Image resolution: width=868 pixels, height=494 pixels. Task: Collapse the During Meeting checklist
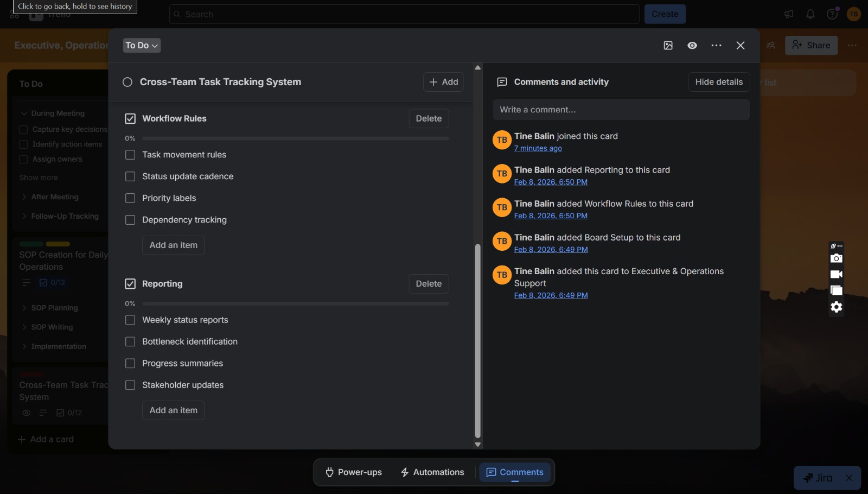tap(24, 113)
